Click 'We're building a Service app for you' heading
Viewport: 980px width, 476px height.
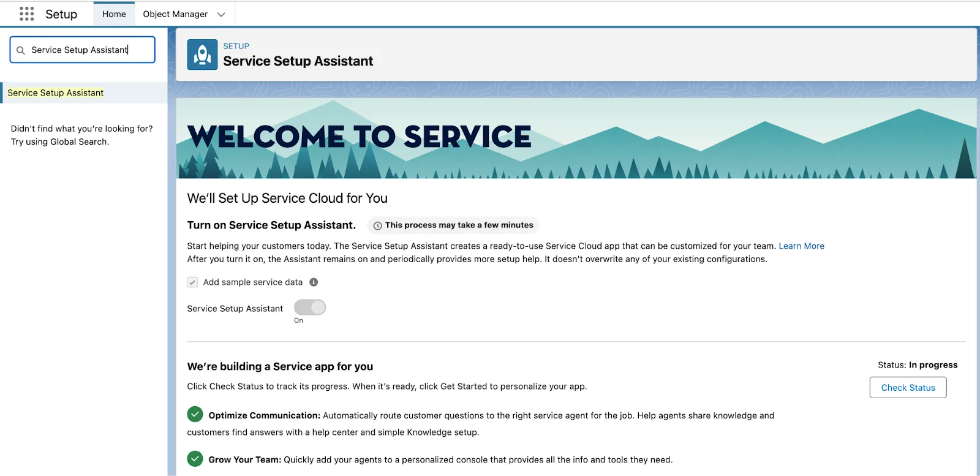tap(280, 366)
